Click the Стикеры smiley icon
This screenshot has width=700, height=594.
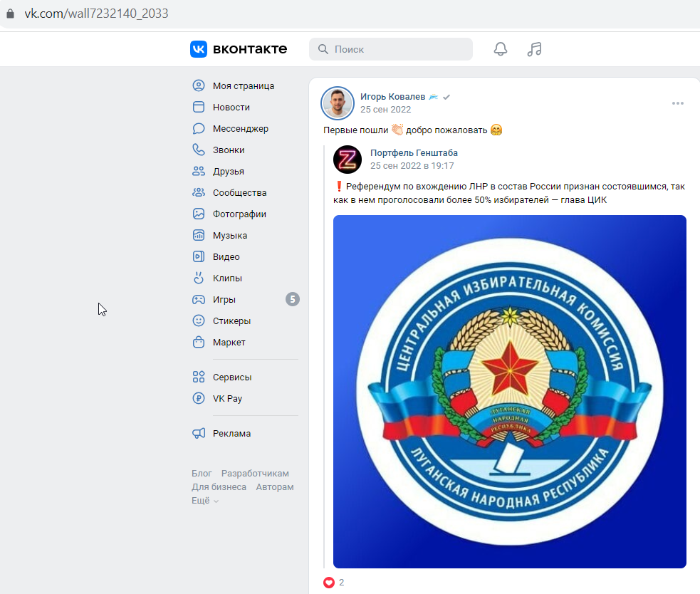coord(199,321)
